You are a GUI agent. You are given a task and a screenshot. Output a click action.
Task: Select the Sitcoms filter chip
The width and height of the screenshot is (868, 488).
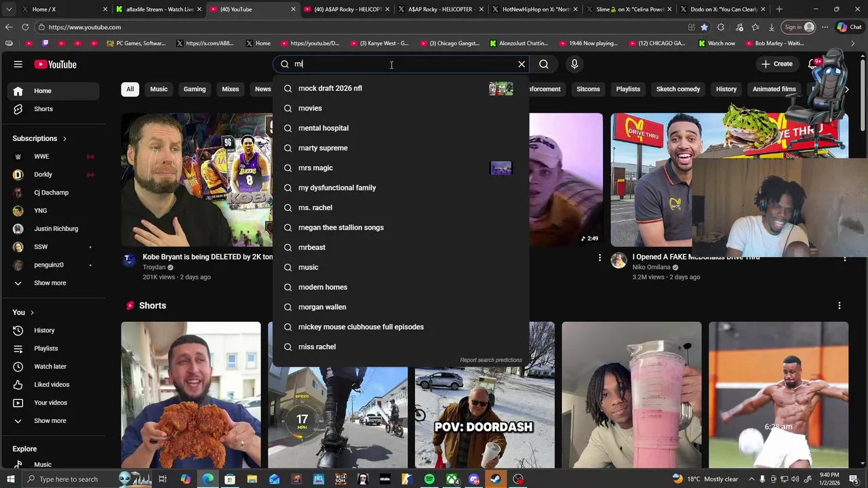point(588,89)
